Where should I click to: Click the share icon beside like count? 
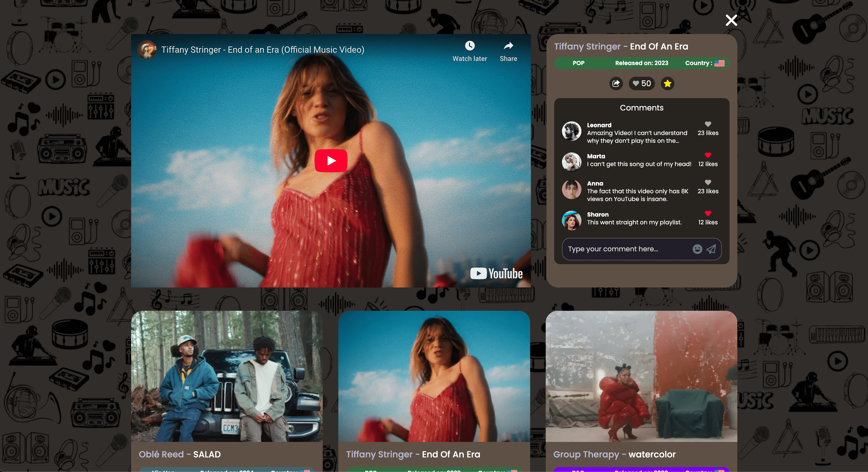pos(616,83)
